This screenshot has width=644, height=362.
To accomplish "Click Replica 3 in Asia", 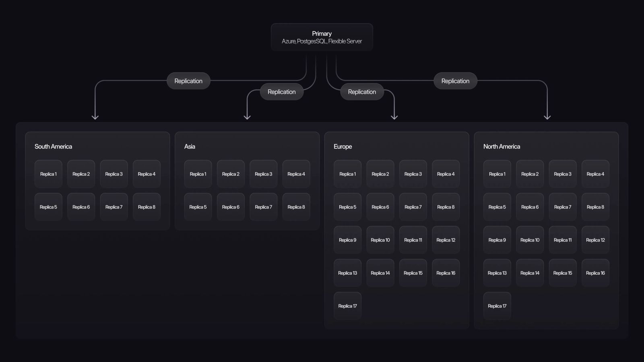I will click(263, 174).
